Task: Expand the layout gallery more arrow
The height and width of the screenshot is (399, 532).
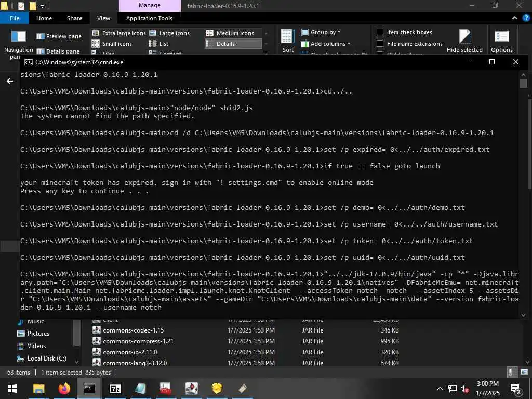Action: click(x=267, y=53)
